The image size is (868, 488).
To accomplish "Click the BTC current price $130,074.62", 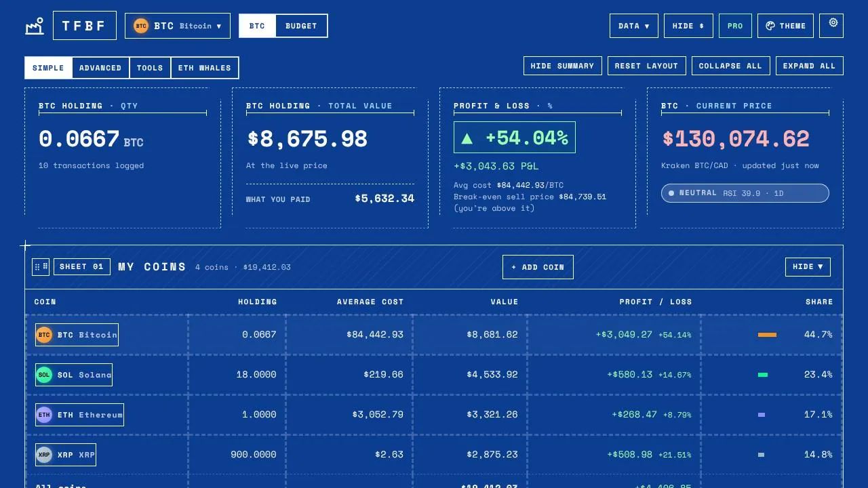I will [x=736, y=139].
